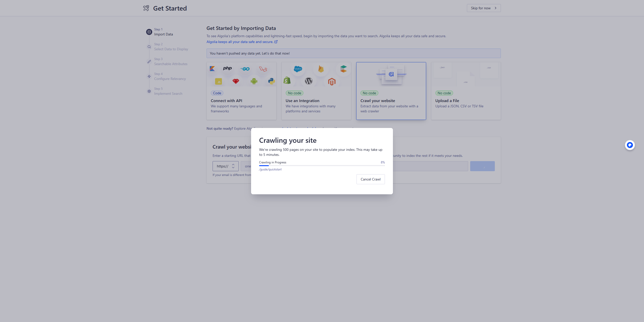The height and width of the screenshot is (322, 644).
Task: Click the WordPress logo icon
Action: click(309, 81)
